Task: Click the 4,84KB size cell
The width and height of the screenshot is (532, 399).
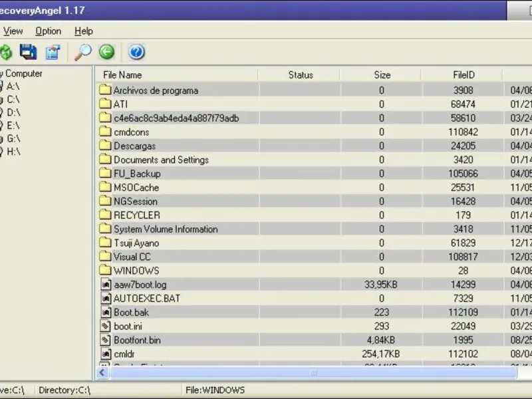Action: click(x=380, y=340)
